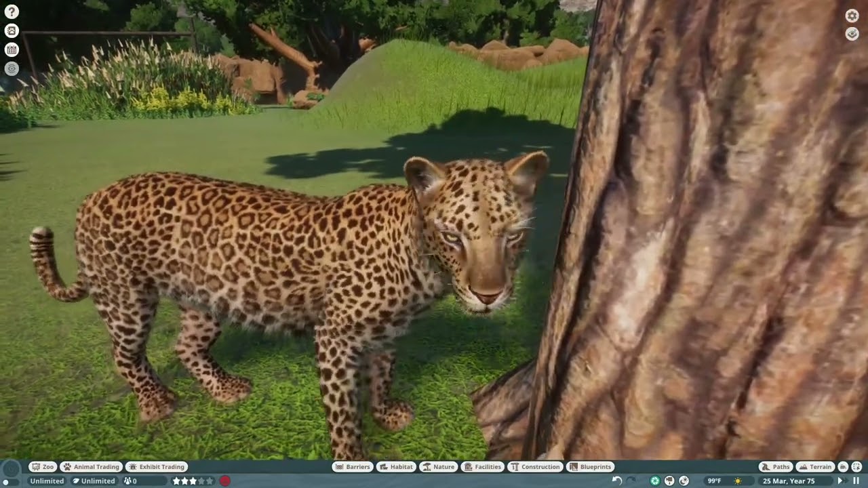Open the Construction build tab
The width and height of the screenshot is (868, 488).
click(536, 467)
